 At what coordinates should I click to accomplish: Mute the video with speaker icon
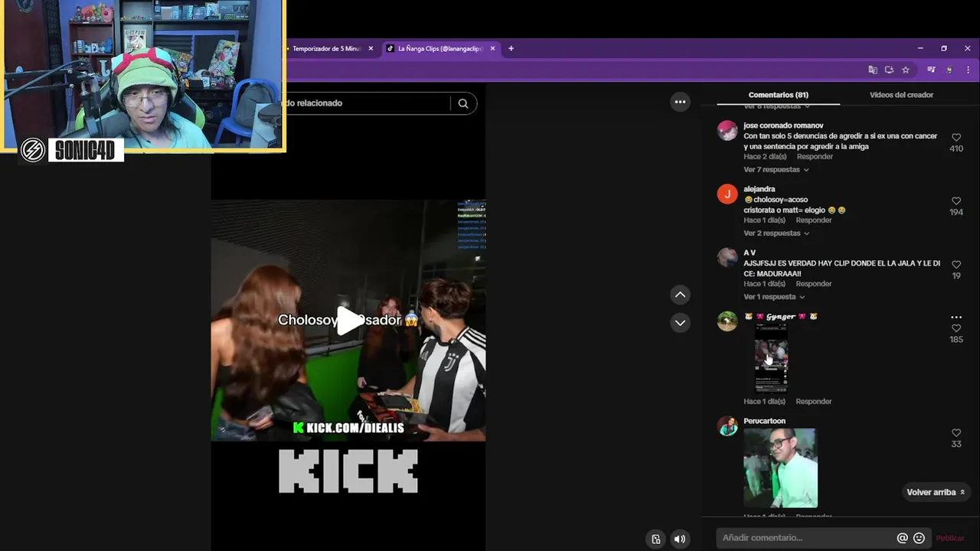(x=680, y=539)
